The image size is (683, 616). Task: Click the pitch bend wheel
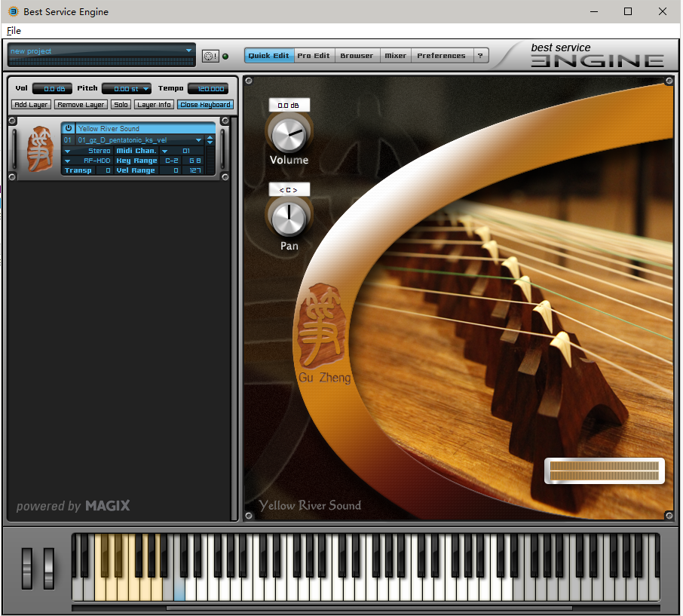point(28,568)
